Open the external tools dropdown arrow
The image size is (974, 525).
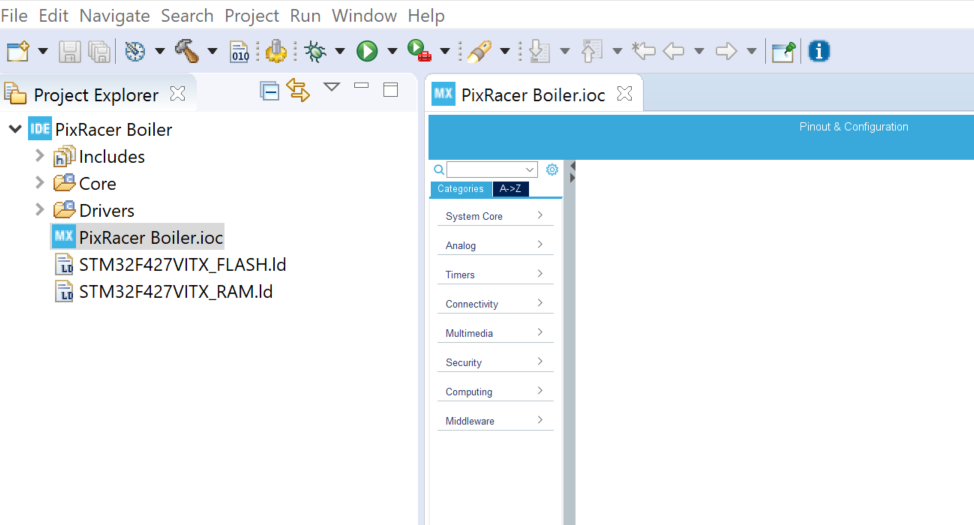click(445, 52)
